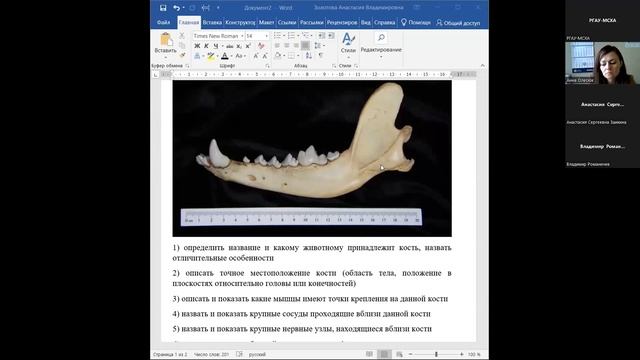
Task: Switch to the Макет tab
Action: 266,22
